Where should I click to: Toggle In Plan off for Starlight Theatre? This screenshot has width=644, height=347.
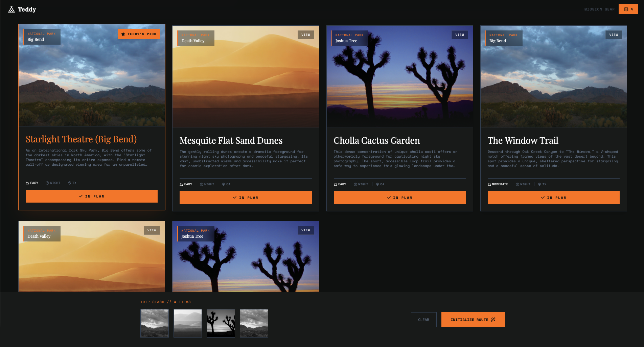point(92,196)
